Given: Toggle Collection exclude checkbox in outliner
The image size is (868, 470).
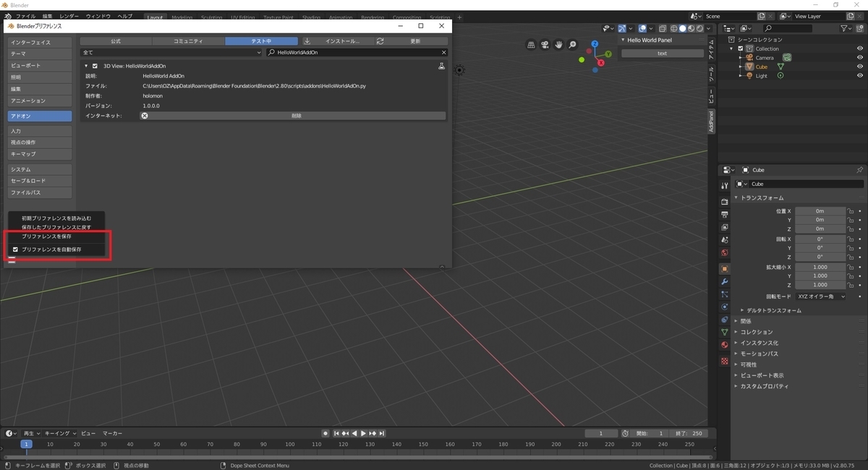Looking at the screenshot, I should coord(740,48).
